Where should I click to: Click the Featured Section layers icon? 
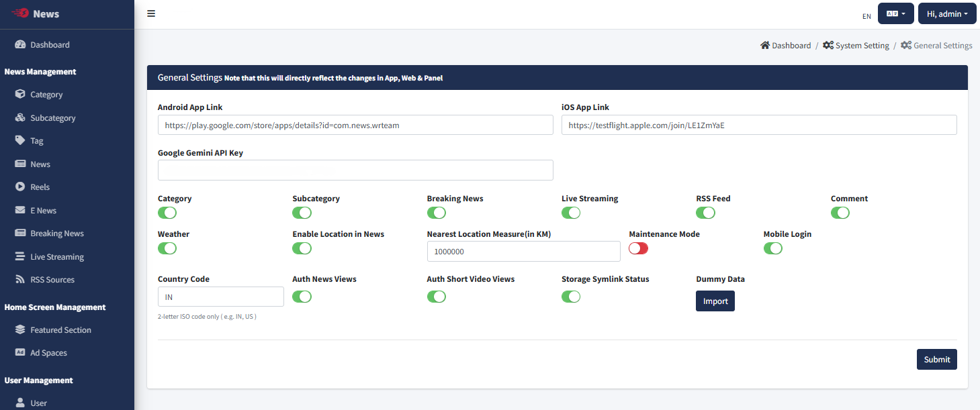[x=20, y=329]
